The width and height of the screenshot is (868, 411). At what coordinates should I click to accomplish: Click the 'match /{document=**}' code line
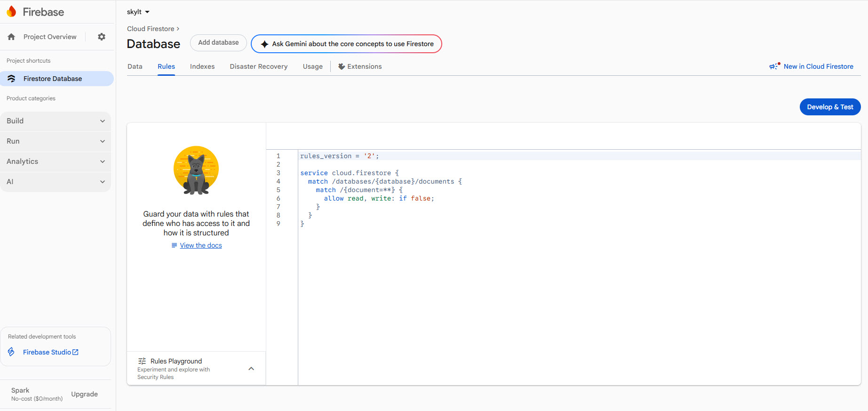click(359, 190)
